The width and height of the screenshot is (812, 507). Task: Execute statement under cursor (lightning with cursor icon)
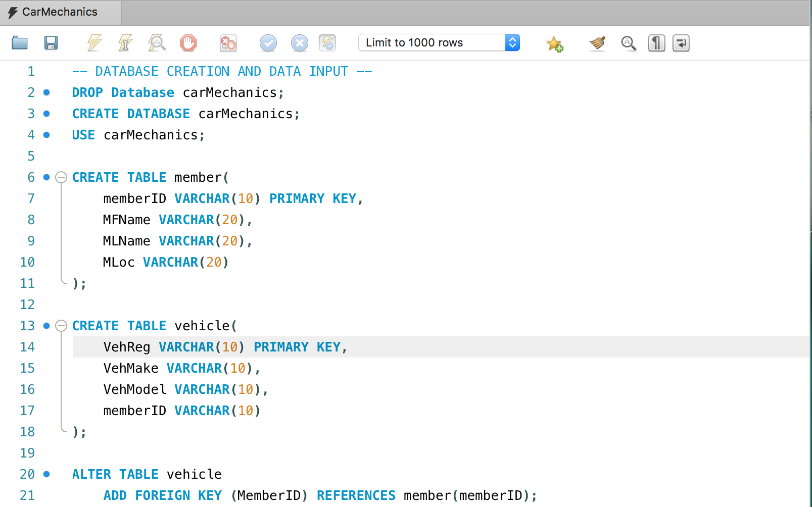(125, 43)
